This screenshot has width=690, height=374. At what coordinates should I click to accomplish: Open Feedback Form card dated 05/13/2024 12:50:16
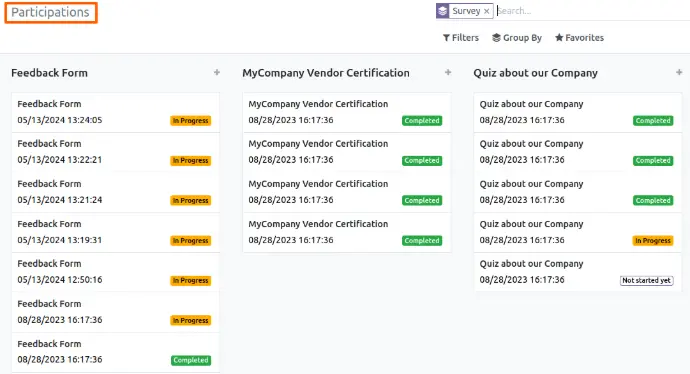pos(115,272)
